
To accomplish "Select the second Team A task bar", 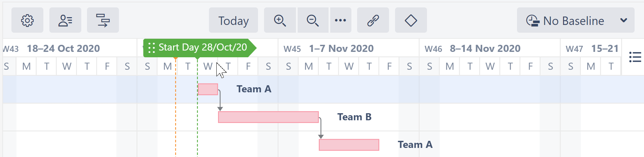I will (x=349, y=145).
